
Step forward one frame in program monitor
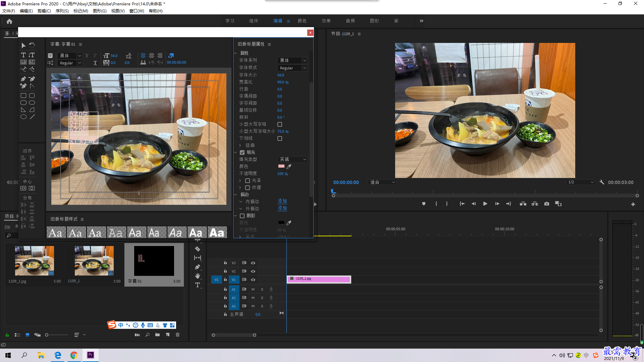tap(497, 204)
